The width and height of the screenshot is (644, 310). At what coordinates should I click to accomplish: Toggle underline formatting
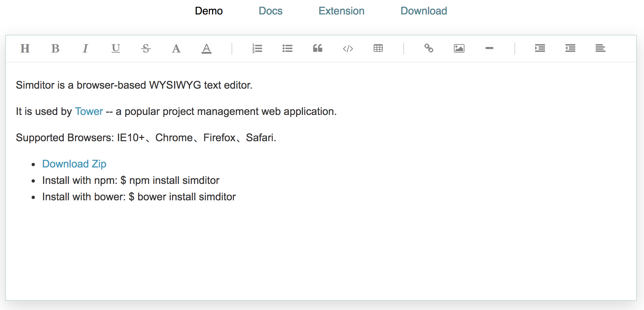pyautogui.click(x=116, y=49)
